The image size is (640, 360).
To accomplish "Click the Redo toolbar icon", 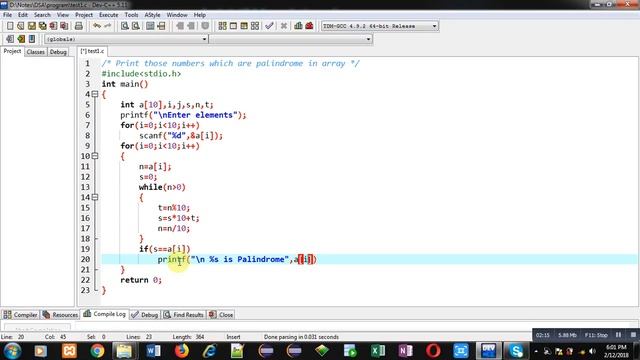I will coord(107,26).
